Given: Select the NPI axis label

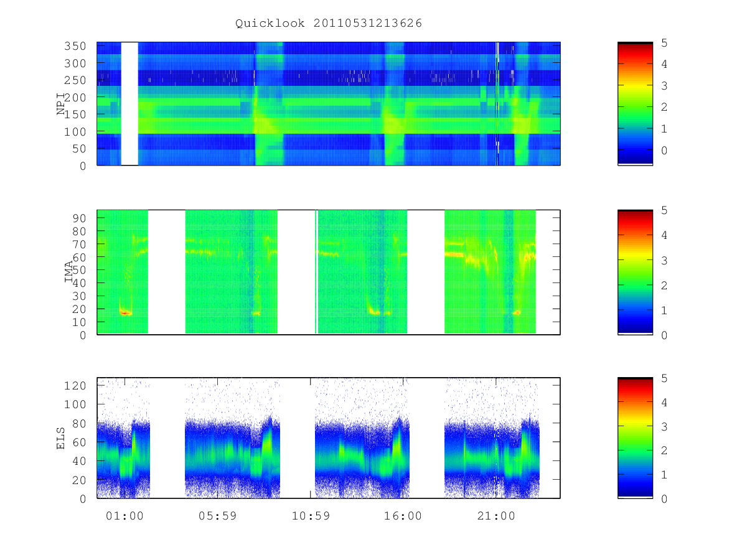Looking at the screenshot, I should click(61, 103).
